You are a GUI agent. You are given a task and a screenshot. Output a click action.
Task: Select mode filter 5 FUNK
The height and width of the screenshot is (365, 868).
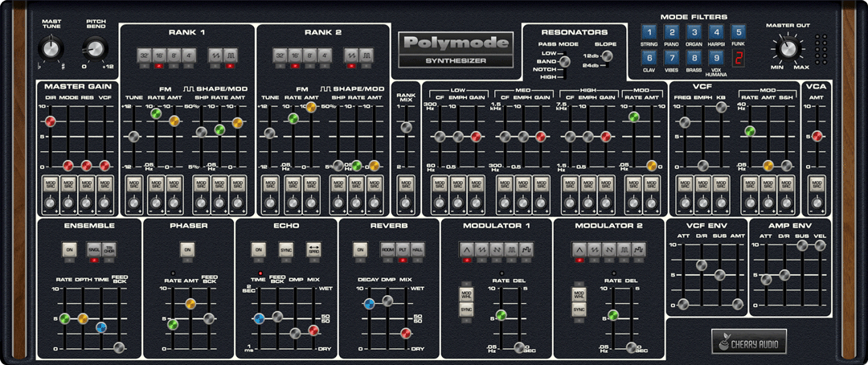[737, 31]
